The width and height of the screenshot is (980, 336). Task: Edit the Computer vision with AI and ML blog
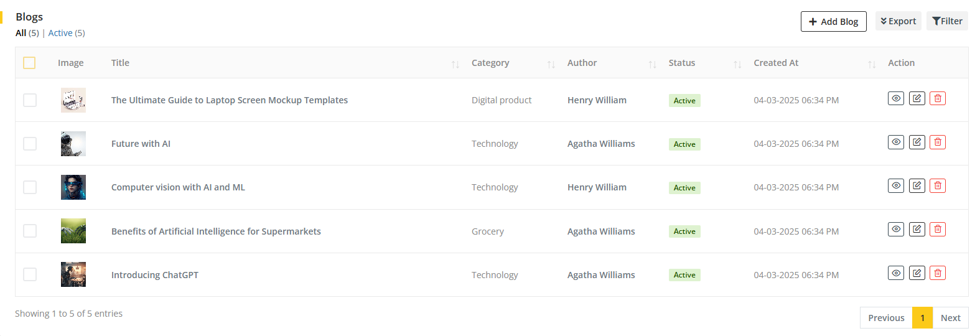click(x=917, y=185)
